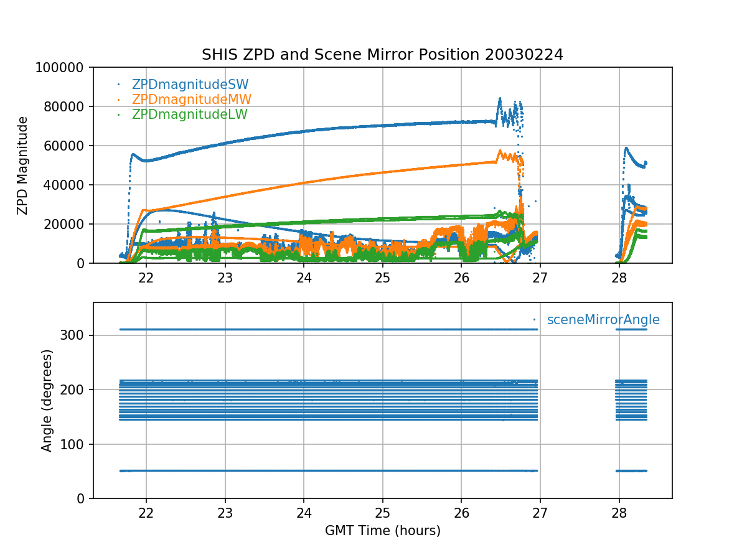Image resolution: width=747 pixels, height=560 pixels.
Task: Click the 24 hour tick under the top plot
Action: 304,276
